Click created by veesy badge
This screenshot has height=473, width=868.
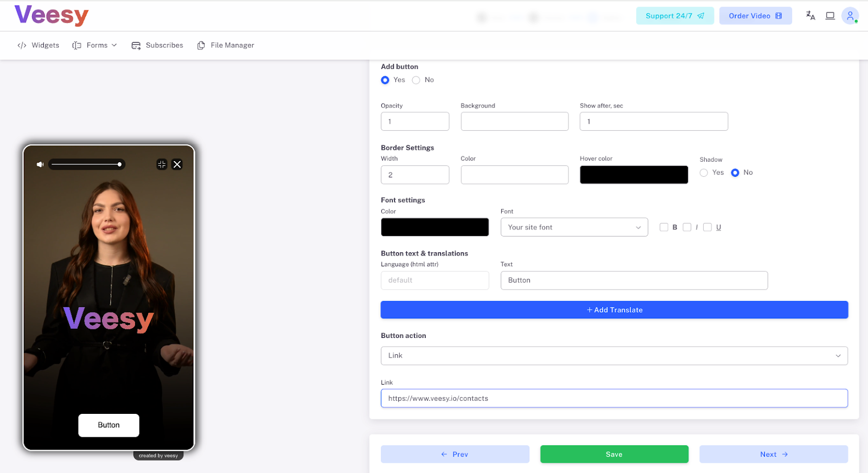tap(158, 456)
